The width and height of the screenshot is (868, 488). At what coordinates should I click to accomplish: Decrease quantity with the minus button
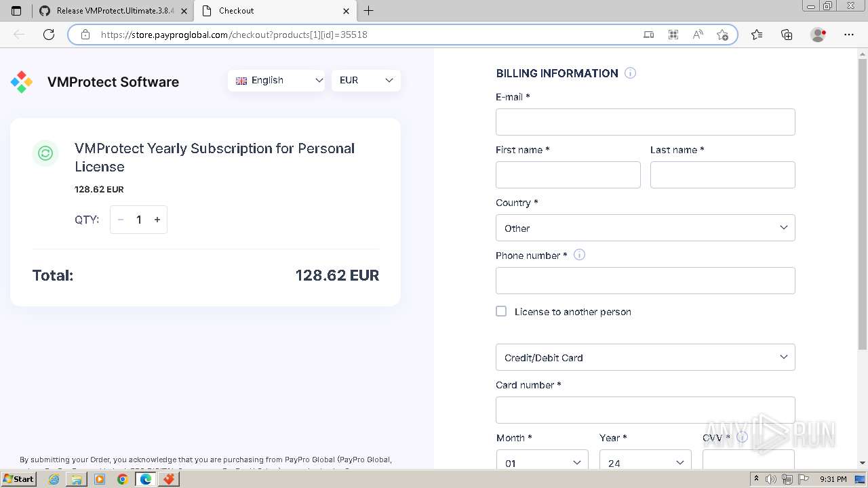[x=121, y=220]
